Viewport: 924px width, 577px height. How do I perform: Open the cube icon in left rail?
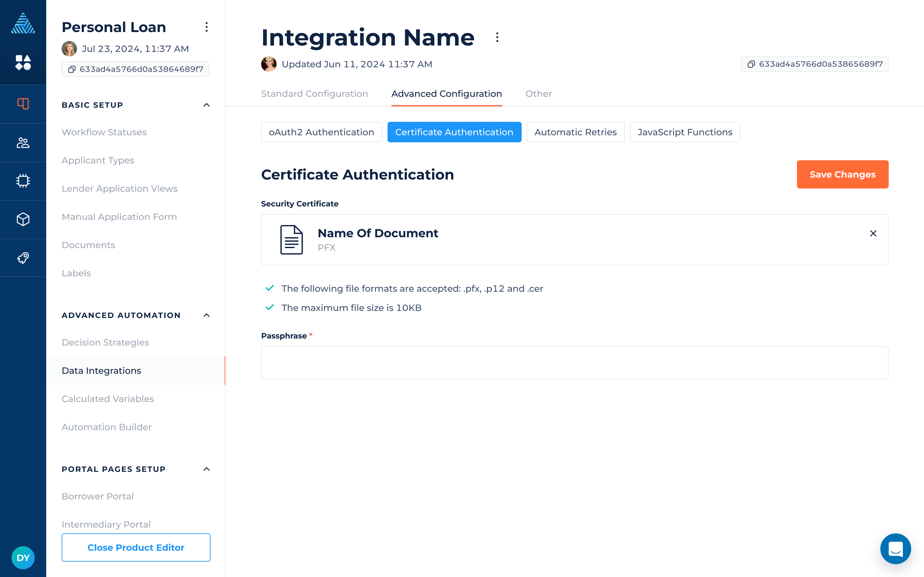[x=23, y=220]
